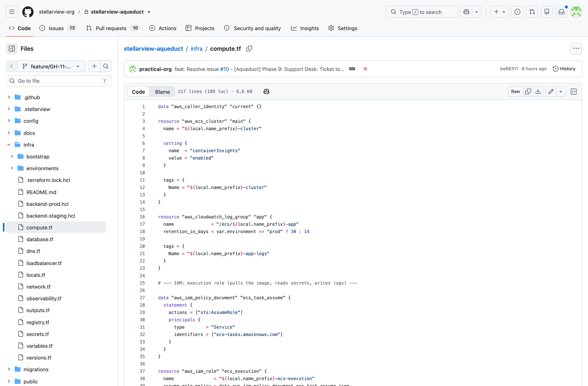The height and width of the screenshot is (386, 588).
Task: Open pull requests icon in the header
Action: (532, 12)
